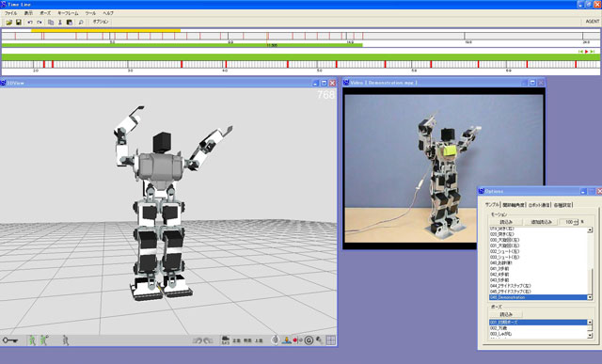
Task: Click the key icon in 3DView
Action: tap(10, 340)
